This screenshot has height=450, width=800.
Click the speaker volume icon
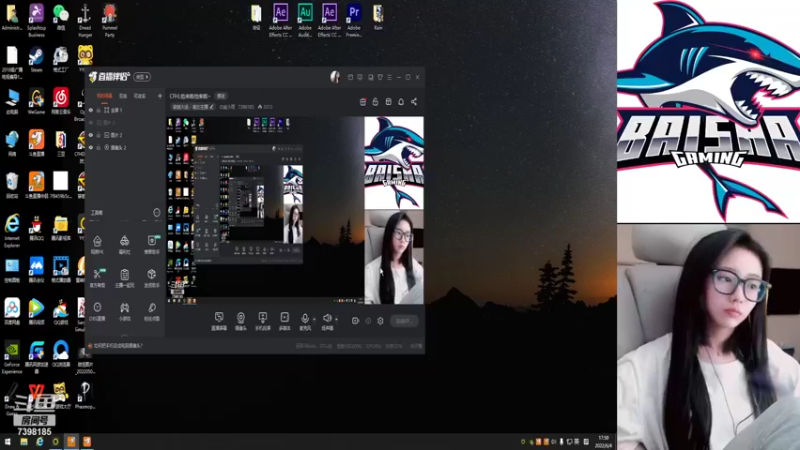tap(327, 319)
